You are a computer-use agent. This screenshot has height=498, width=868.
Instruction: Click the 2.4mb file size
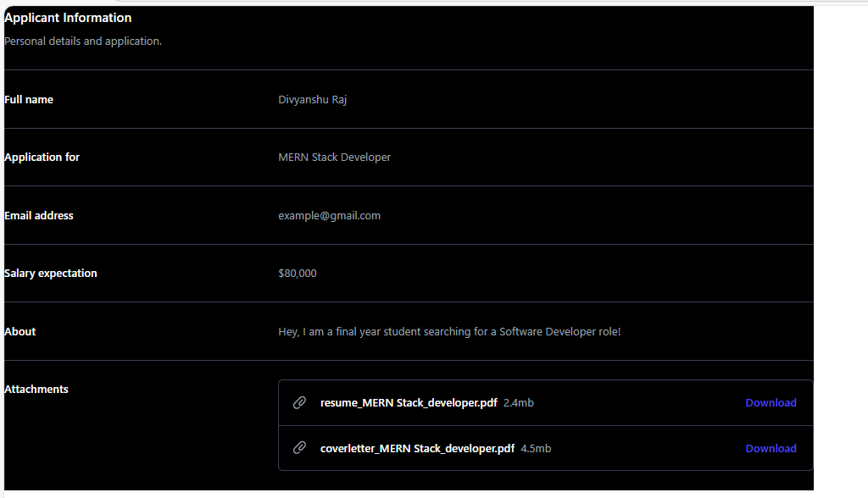[519, 403]
